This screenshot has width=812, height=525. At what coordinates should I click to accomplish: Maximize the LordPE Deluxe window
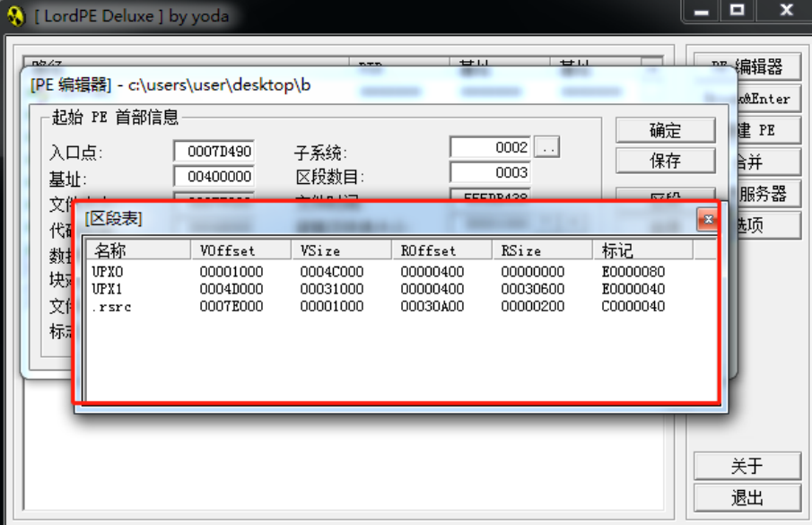pyautogui.click(x=737, y=11)
